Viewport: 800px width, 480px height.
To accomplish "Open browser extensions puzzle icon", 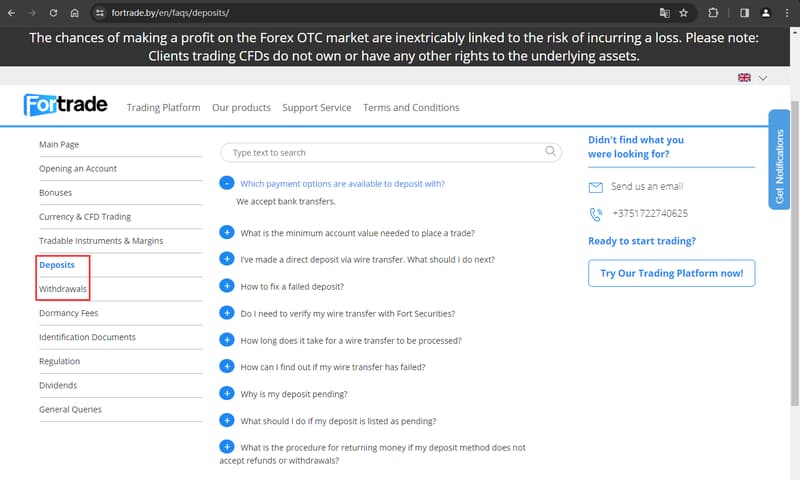I will coord(713,13).
